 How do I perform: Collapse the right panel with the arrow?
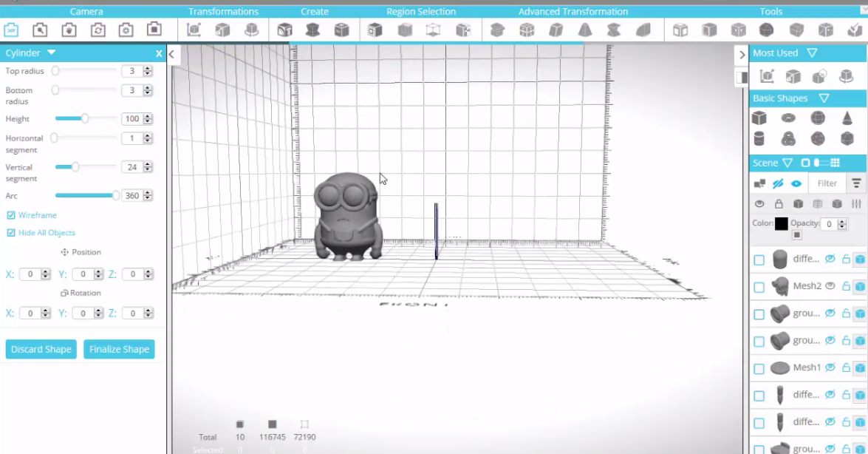coord(742,54)
